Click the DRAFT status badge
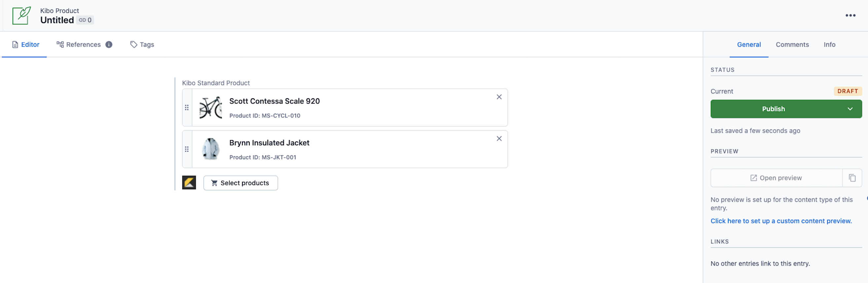868x283 pixels. tap(848, 91)
